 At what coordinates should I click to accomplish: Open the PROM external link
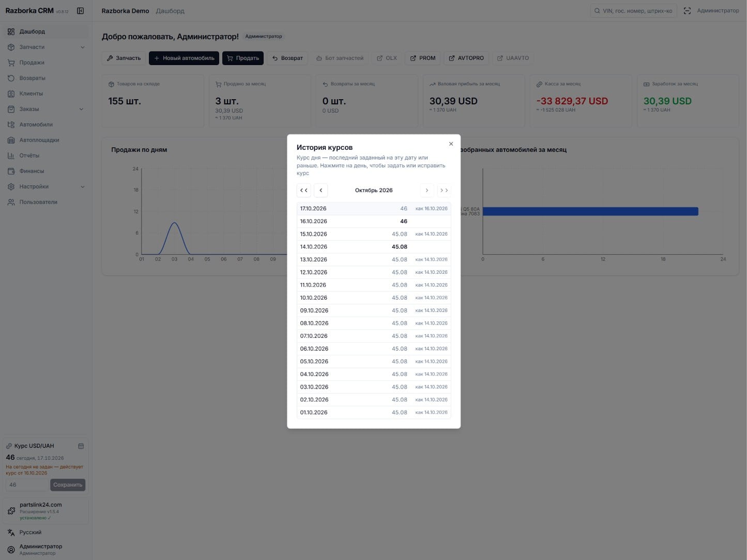(423, 58)
